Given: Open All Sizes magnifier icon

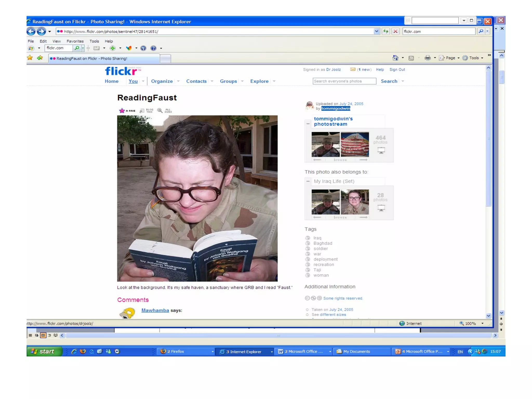Looking at the screenshot, I should pyautogui.click(x=160, y=111).
